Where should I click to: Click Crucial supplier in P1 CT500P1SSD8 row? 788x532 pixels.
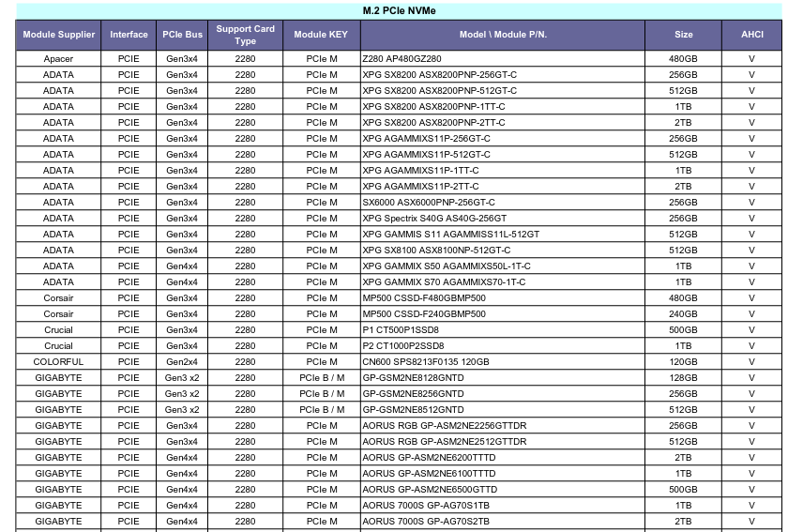[x=58, y=330]
